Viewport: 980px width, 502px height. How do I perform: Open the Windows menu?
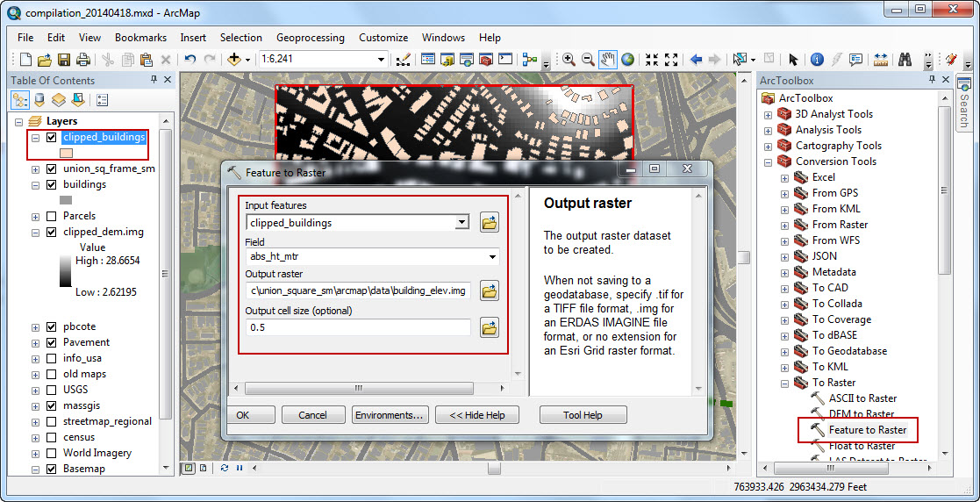click(443, 38)
